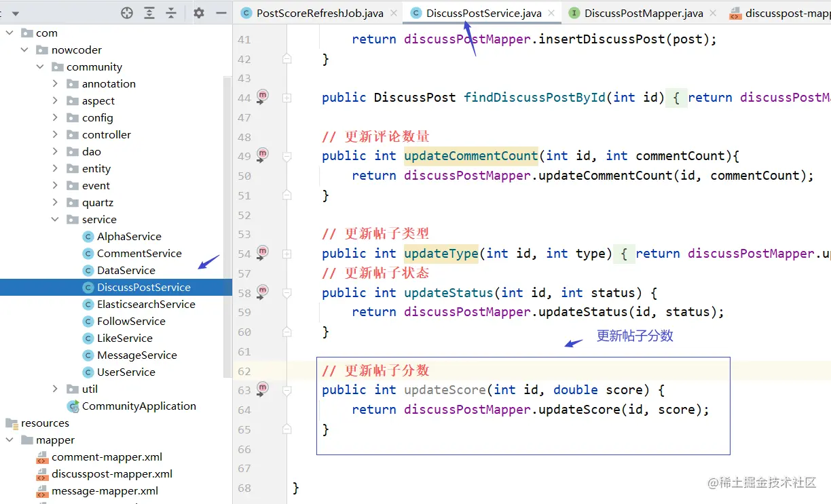Collapse the com package node
This screenshot has height=504, width=831.
pos(10,33)
